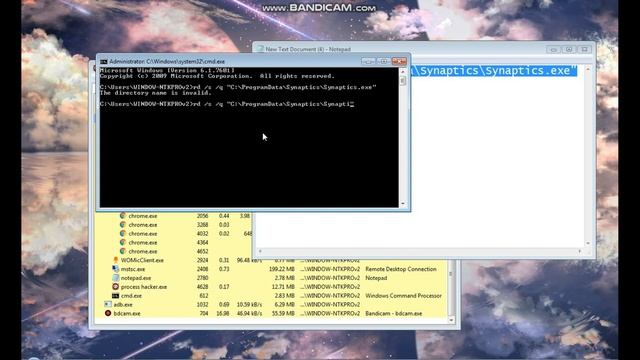Select the mstsc.exe process name

tap(133, 269)
